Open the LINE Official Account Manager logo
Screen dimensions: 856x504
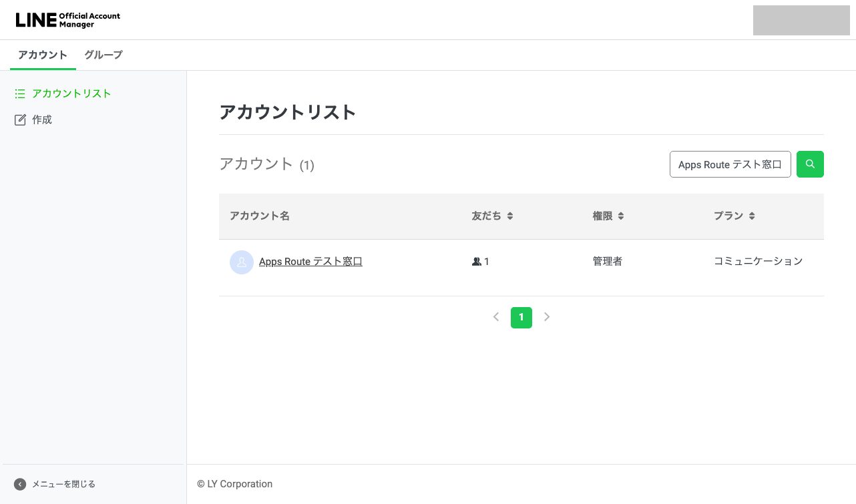tap(68, 20)
